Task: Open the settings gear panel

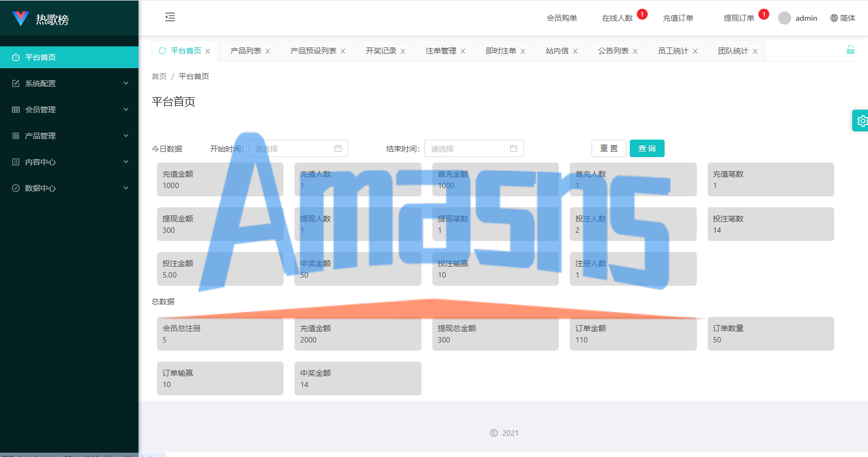Action: [861, 121]
